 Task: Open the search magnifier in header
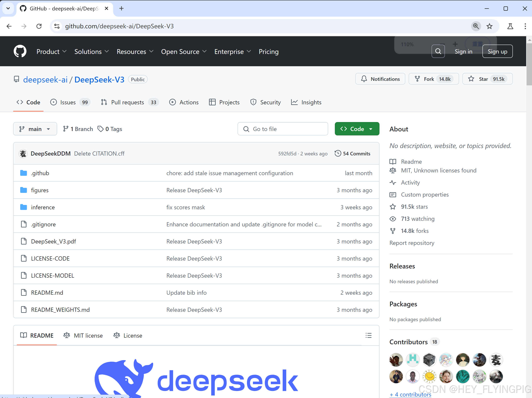[x=438, y=51]
